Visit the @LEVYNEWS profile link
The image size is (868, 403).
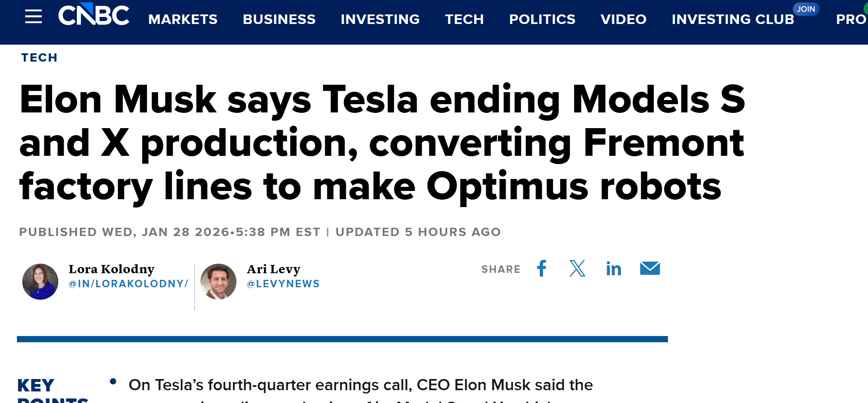click(283, 284)
